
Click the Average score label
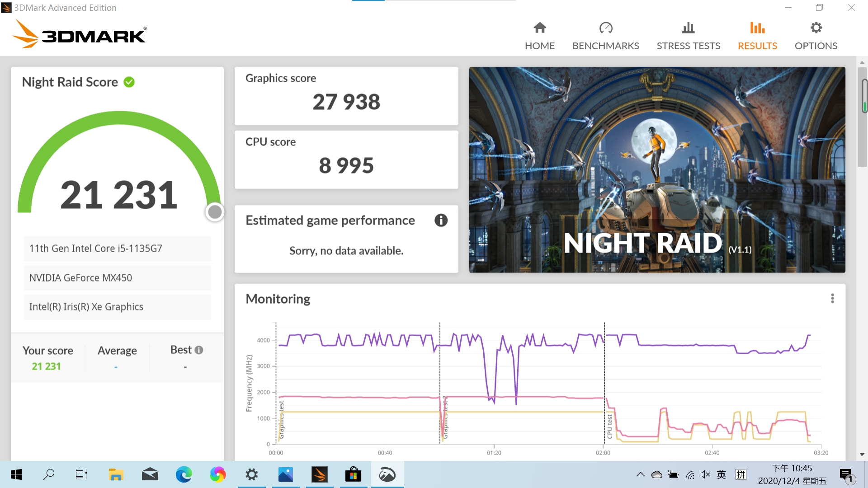117,351
